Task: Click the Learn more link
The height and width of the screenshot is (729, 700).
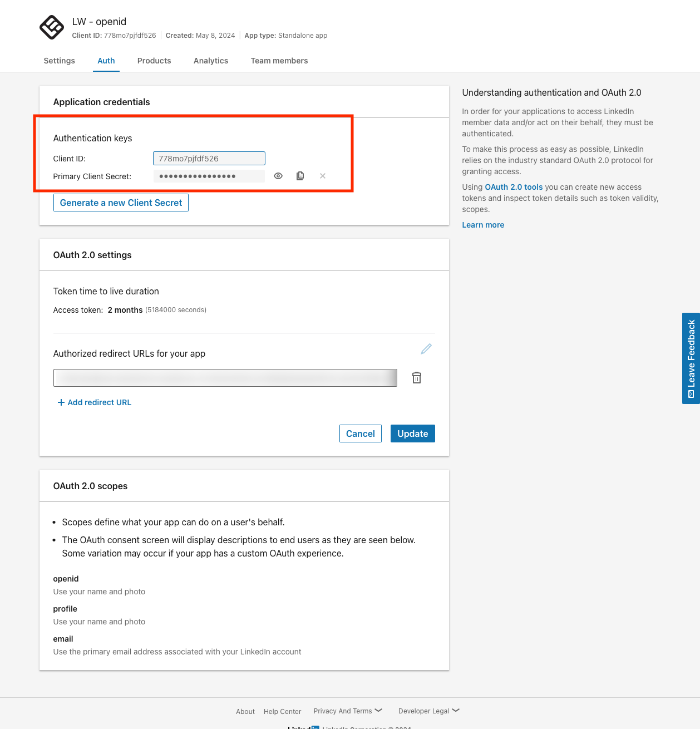Action: [x=483, y=225]
